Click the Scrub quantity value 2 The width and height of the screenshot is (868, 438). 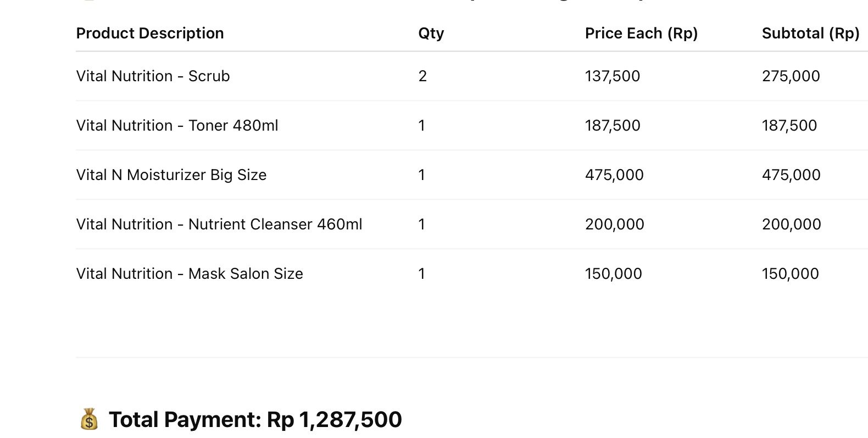point(422,76)
